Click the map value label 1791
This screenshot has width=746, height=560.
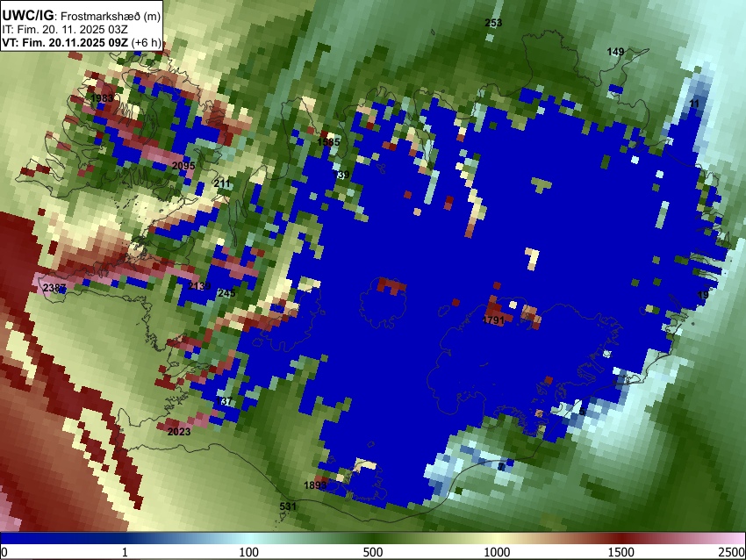[x=493, y=319]
